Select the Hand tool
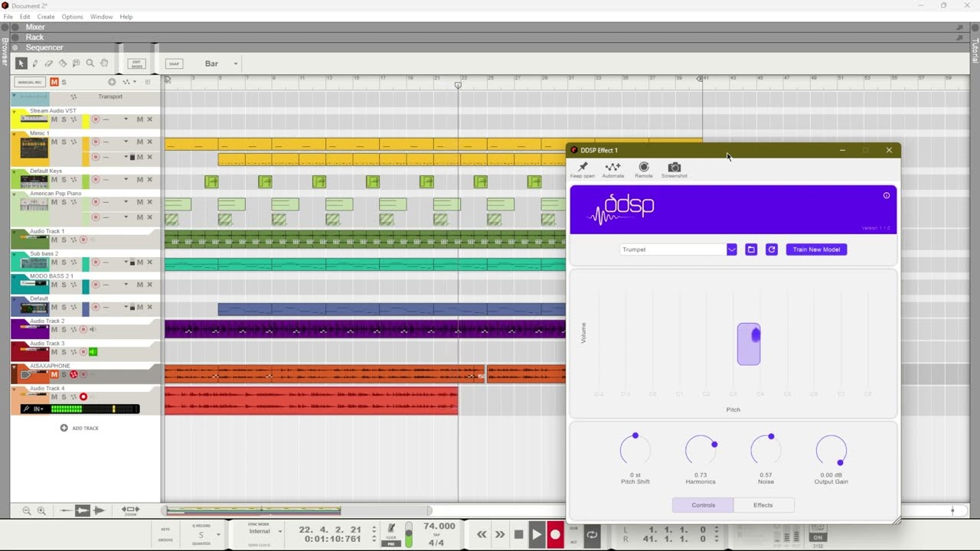This screenshot has width=980, height=551. pyautogui.click(x=104, y=64)
